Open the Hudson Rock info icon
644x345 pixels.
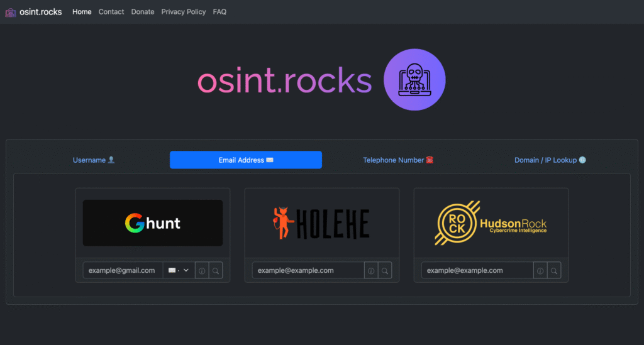(540, 271)
